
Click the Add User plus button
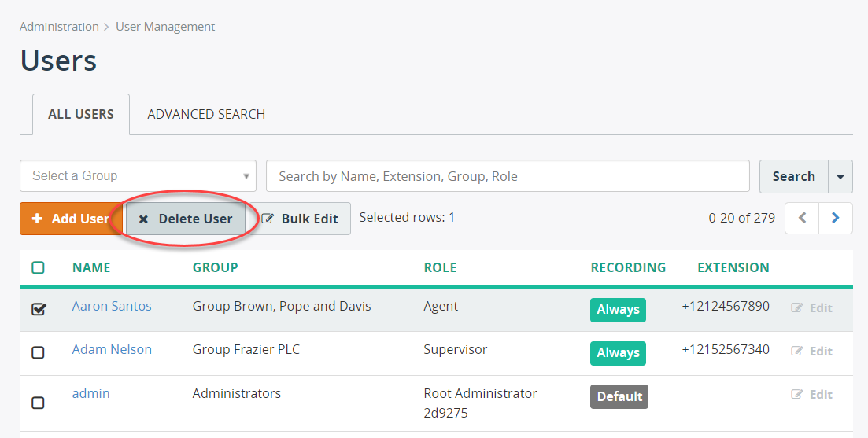coord(71,219)
